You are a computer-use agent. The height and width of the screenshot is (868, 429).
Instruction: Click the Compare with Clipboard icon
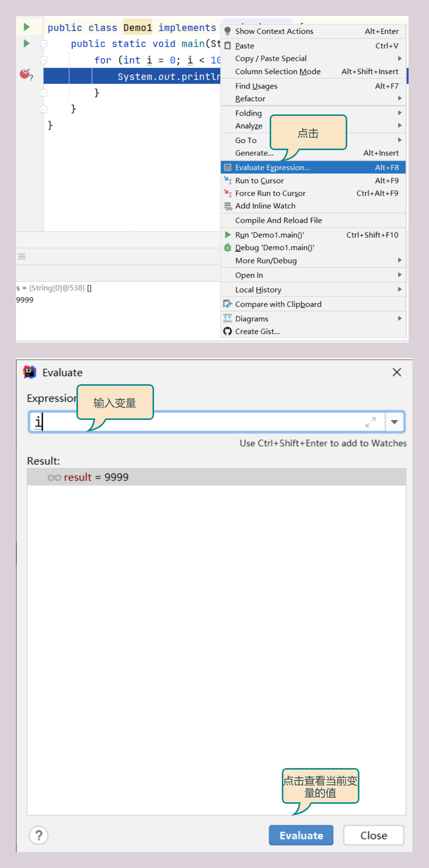coord(227,304)
